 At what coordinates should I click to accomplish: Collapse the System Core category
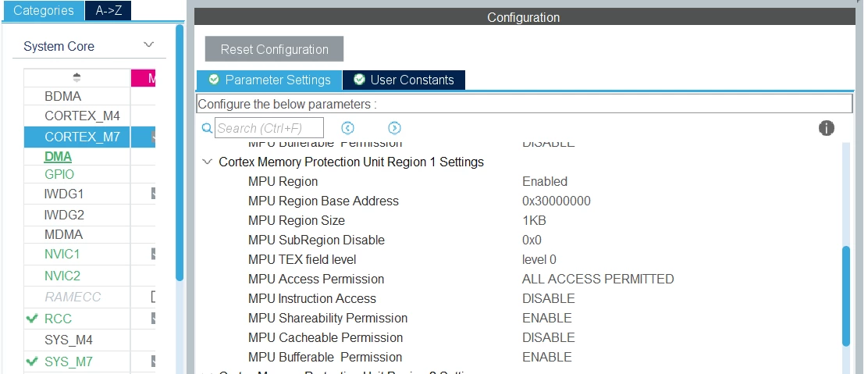coord(148,45)
